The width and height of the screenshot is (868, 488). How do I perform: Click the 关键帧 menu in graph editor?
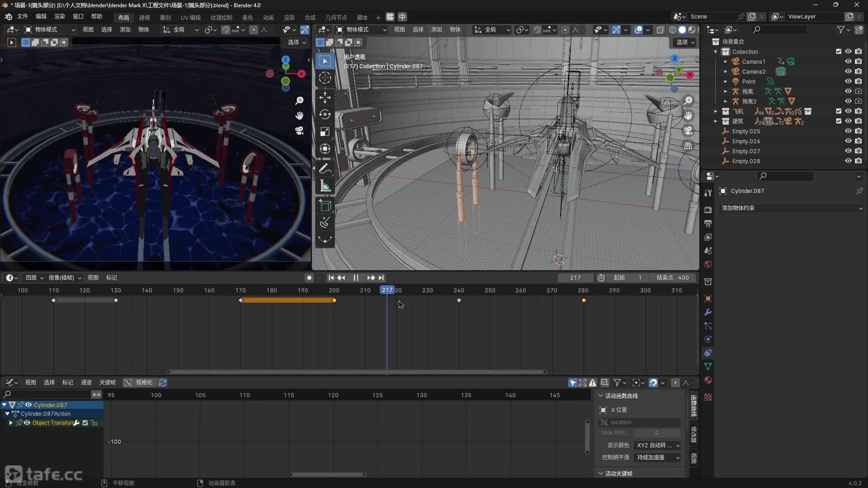pos(107,383)
